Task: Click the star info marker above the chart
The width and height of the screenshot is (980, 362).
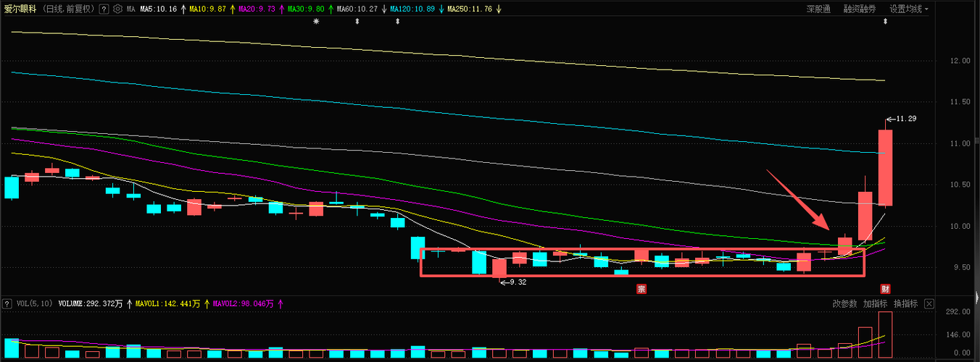Action: (x=315, y=22)
